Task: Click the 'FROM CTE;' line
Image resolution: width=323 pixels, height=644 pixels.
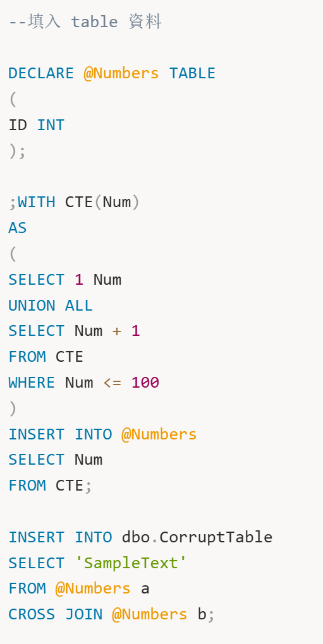Action: point(51,486)
